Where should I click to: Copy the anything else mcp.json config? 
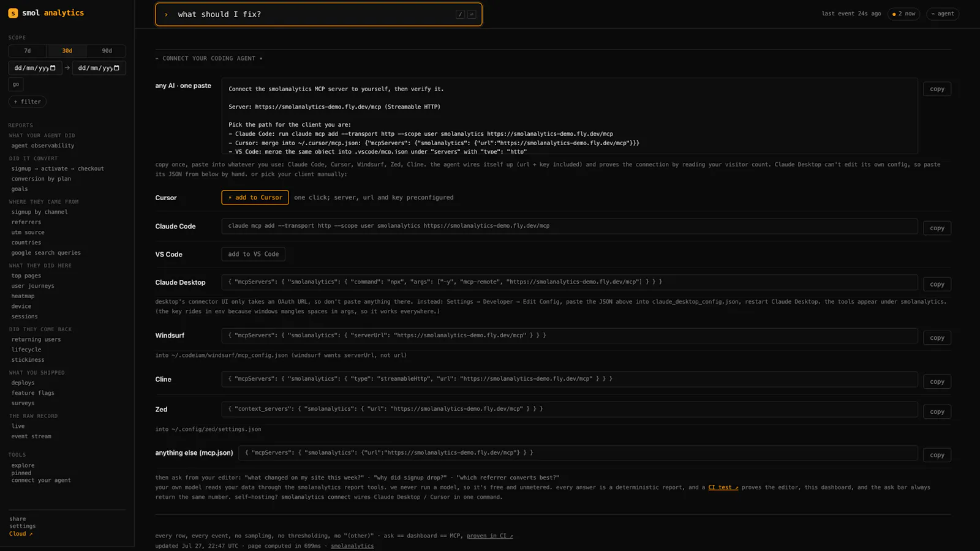pos(937,455)
